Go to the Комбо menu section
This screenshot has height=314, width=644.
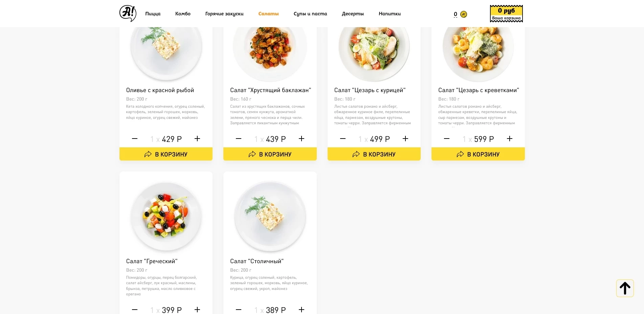[x=183, y=14]
